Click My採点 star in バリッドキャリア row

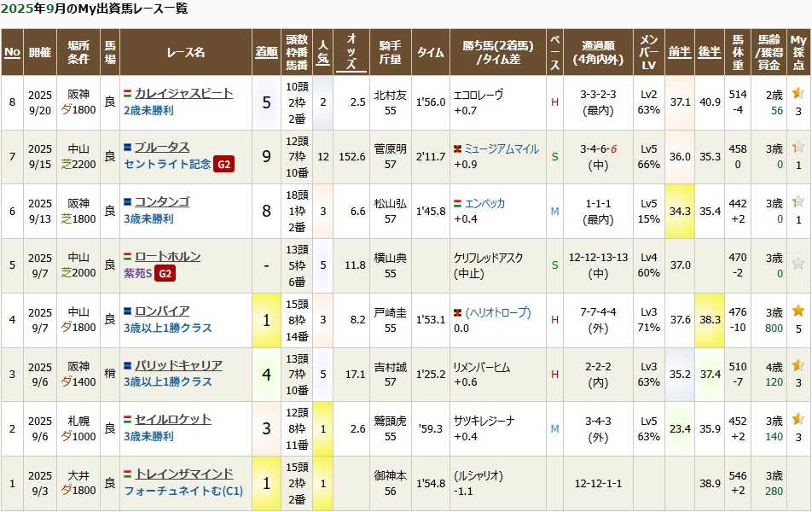[x=798, y=365]
